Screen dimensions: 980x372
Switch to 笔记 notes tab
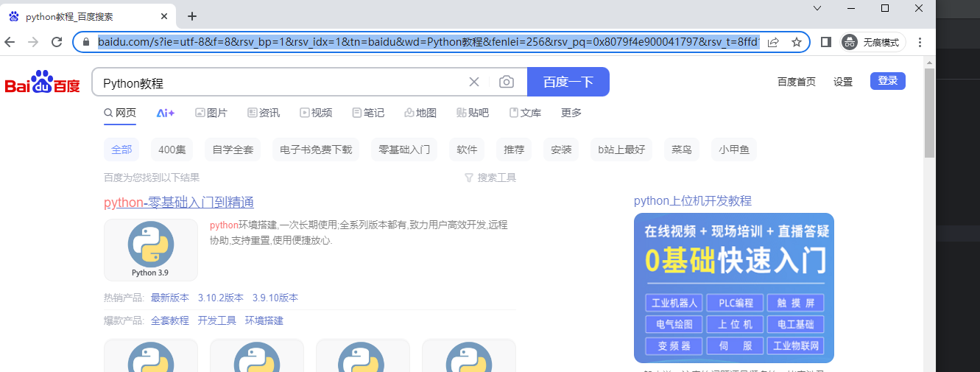tap(368, 113)
